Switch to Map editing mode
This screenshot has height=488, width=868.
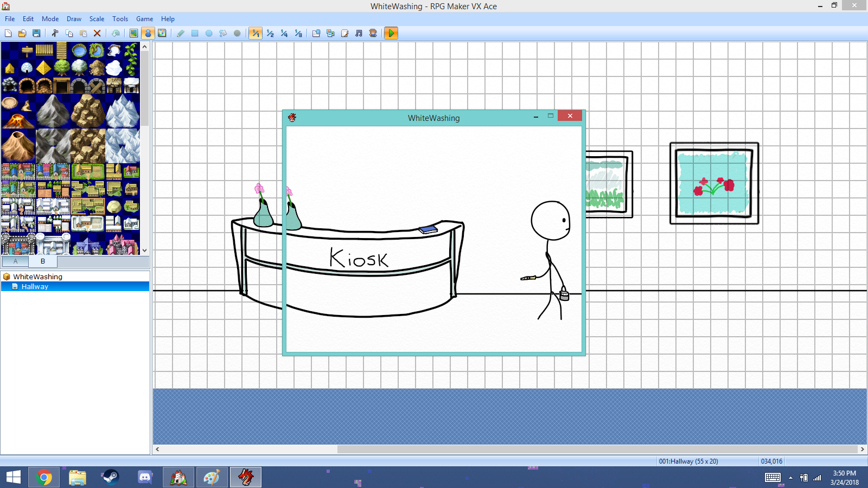click(133, 33)
